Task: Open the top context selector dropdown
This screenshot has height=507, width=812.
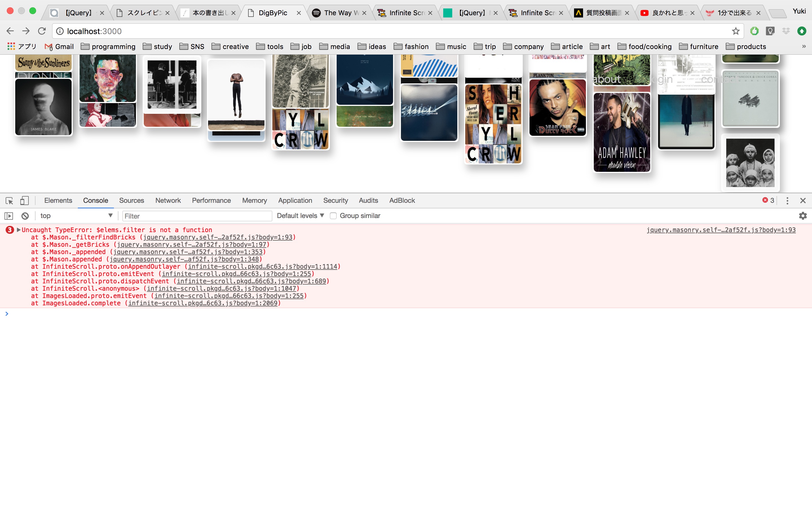Action: pyautogui.click(x=76, y=216)
